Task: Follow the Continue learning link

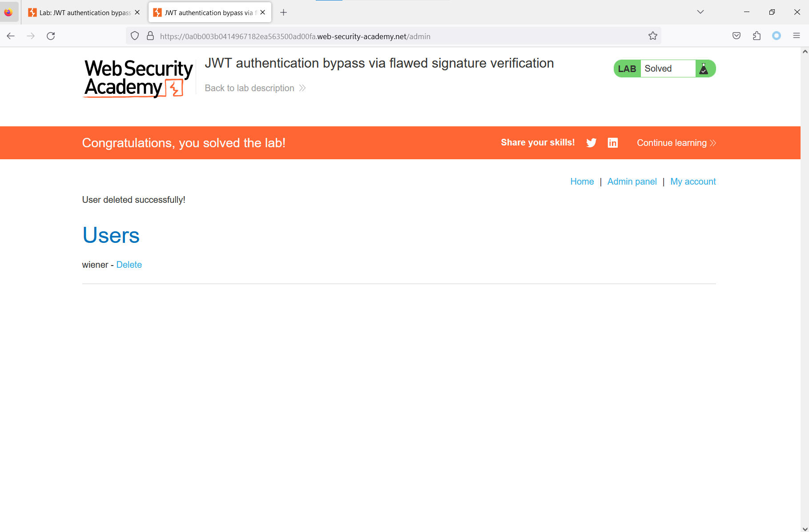Action: coord(676,143)
